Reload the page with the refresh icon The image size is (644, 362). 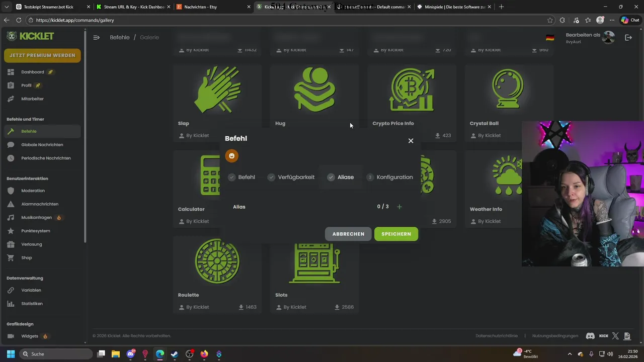(19, 20)
